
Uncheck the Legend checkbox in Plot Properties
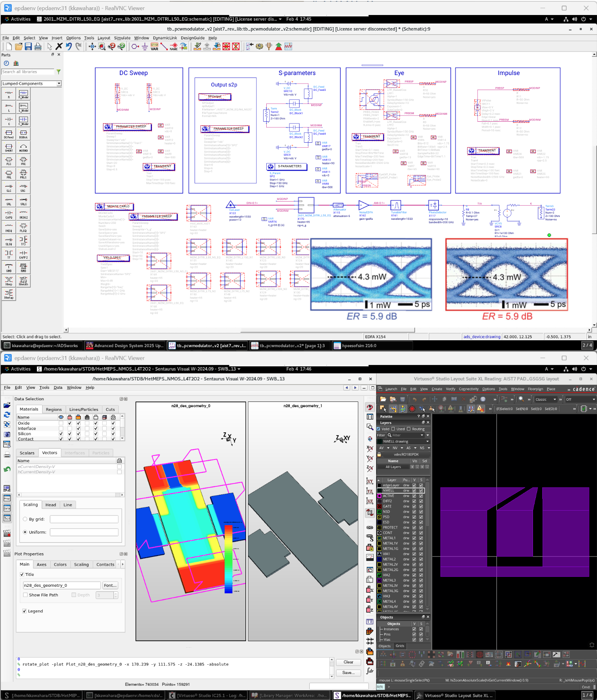click(x=25, y=611)
